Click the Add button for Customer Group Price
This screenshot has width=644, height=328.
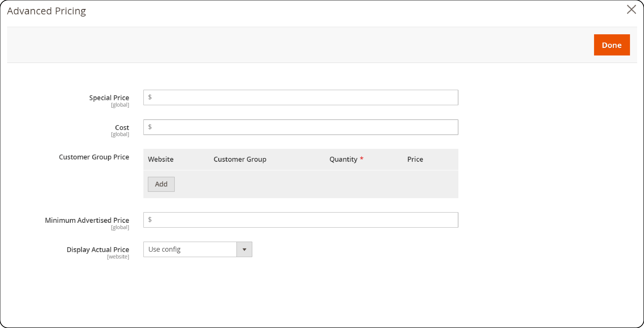pos(161,184)
